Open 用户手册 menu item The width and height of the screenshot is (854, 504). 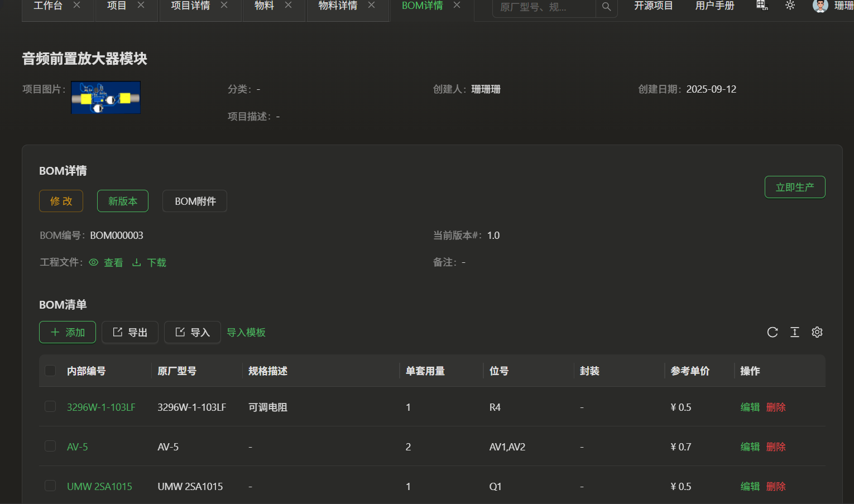pyautogui.click(x=715, y=6)
